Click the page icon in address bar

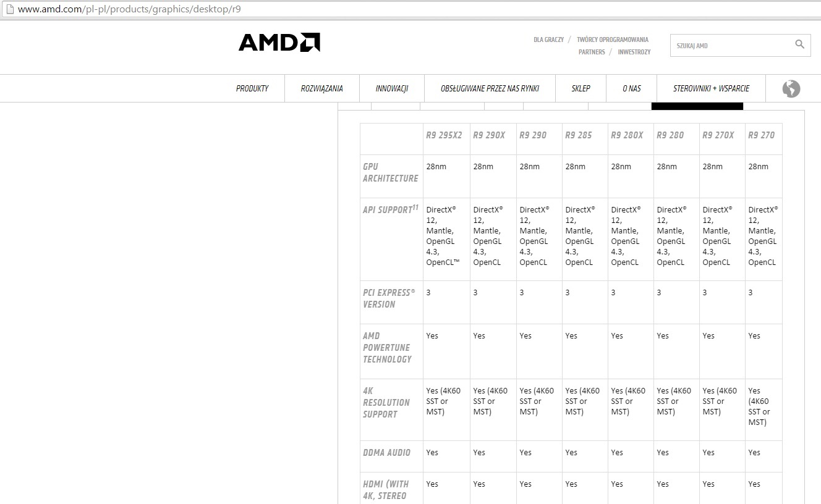click(9, 10)
